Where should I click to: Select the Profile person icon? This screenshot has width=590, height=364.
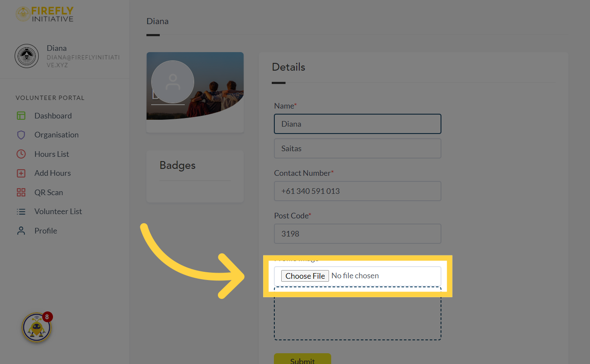pos(21,230)
